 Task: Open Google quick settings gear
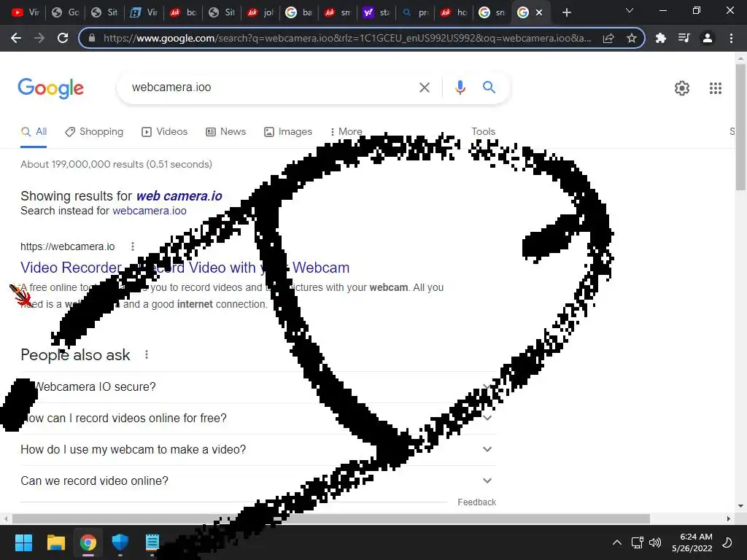click(x=682, y=88)
